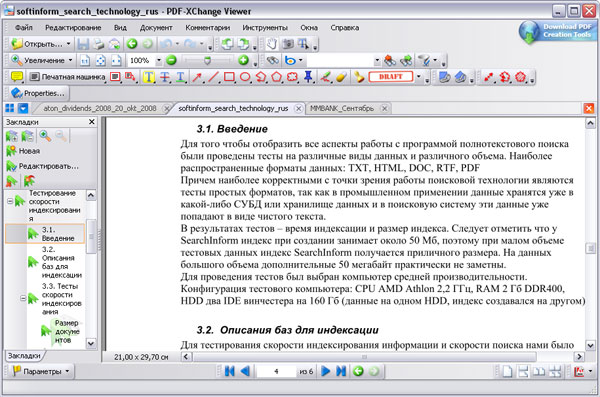Select the Oval drawing tool
Image resolution: width=600 pixels, height=397 pixels.
(x=245, y=77)
